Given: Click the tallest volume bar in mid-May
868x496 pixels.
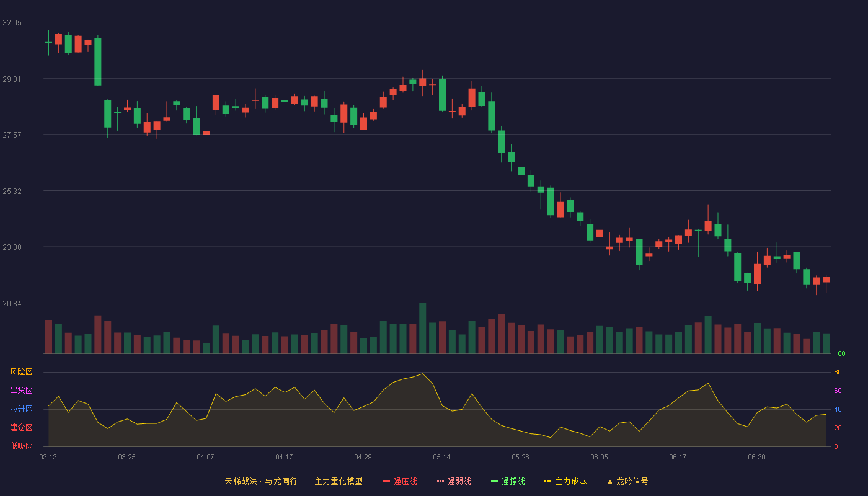Looking at the screenshot, I should point(422,328).
